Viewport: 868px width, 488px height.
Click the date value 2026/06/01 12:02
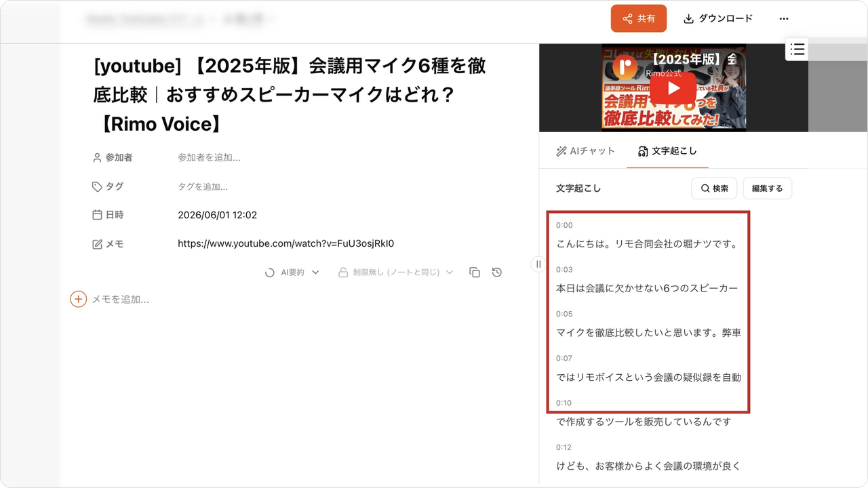tap(217, 215)
